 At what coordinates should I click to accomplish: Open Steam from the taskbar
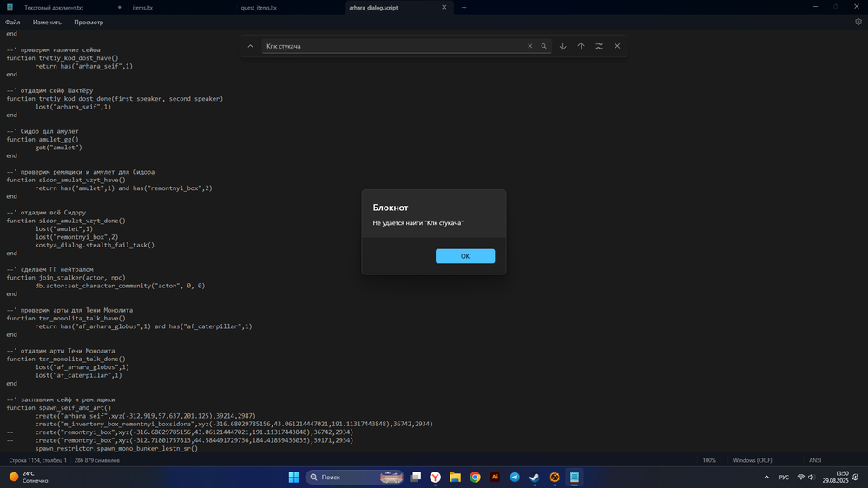pos(535,477)
